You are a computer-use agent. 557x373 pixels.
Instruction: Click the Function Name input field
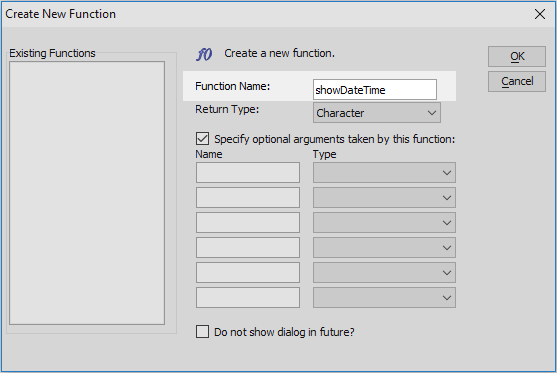pos(375,90)
